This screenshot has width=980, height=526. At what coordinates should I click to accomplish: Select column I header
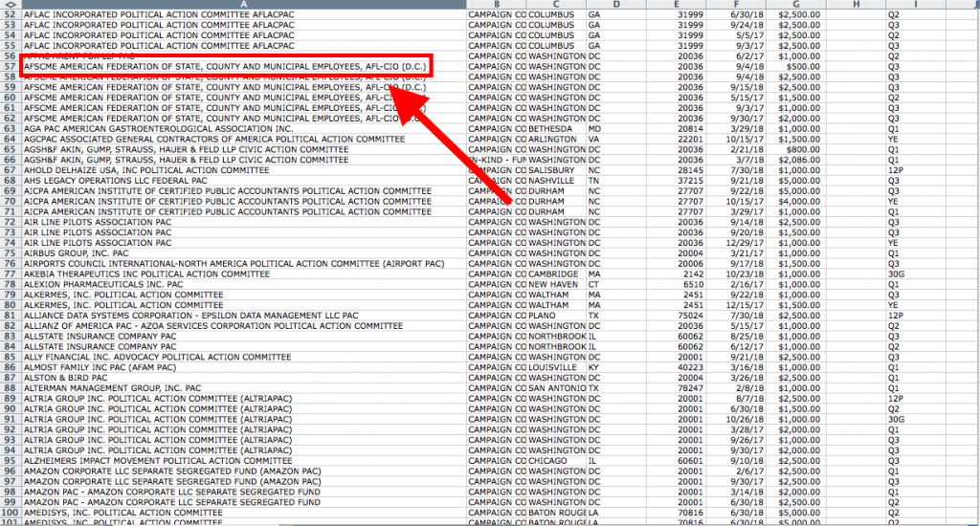click(x=916, y=5)
